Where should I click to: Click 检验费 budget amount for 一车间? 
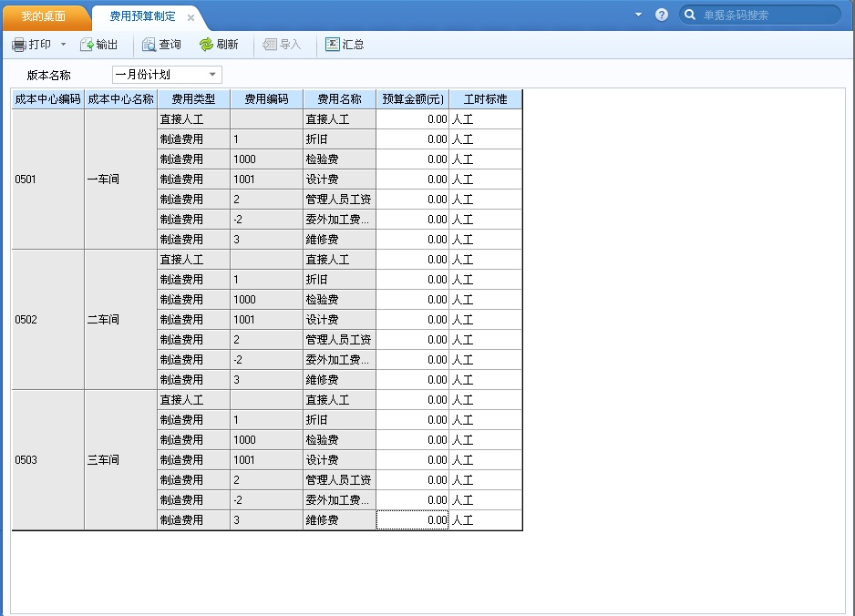(x=413, y=159)
